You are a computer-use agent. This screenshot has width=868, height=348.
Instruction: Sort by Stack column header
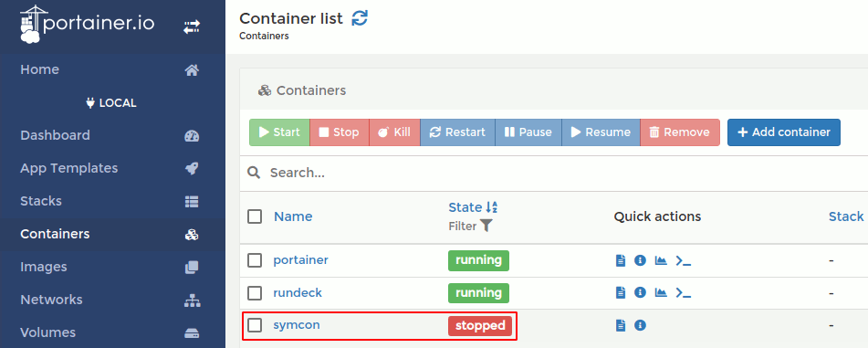coord(846,216)
